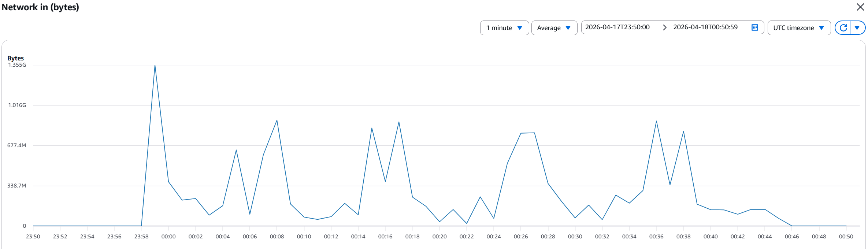Click the arrow between start and end times
This screenshot has height=249, width=868.
664,27
